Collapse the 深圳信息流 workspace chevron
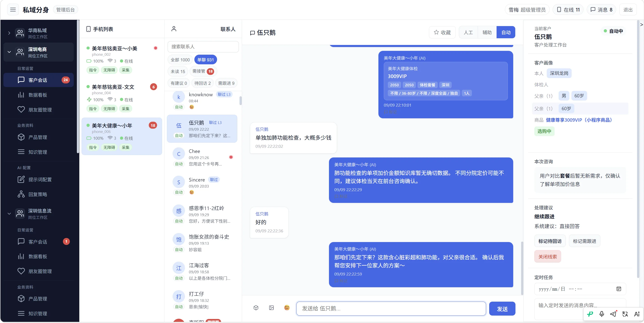This screenshot has height=323, width=644. (x=9, y=214)
